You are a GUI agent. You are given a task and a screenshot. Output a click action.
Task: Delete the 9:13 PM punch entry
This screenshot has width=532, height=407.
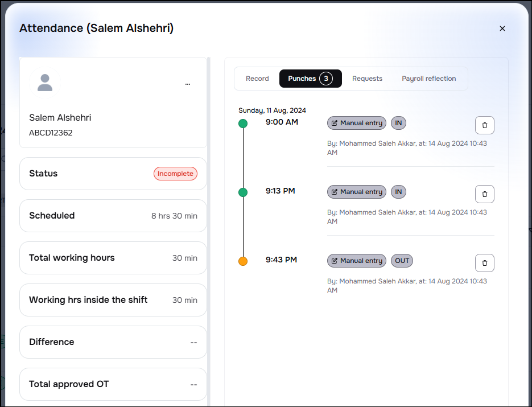(x=484, y=194)
